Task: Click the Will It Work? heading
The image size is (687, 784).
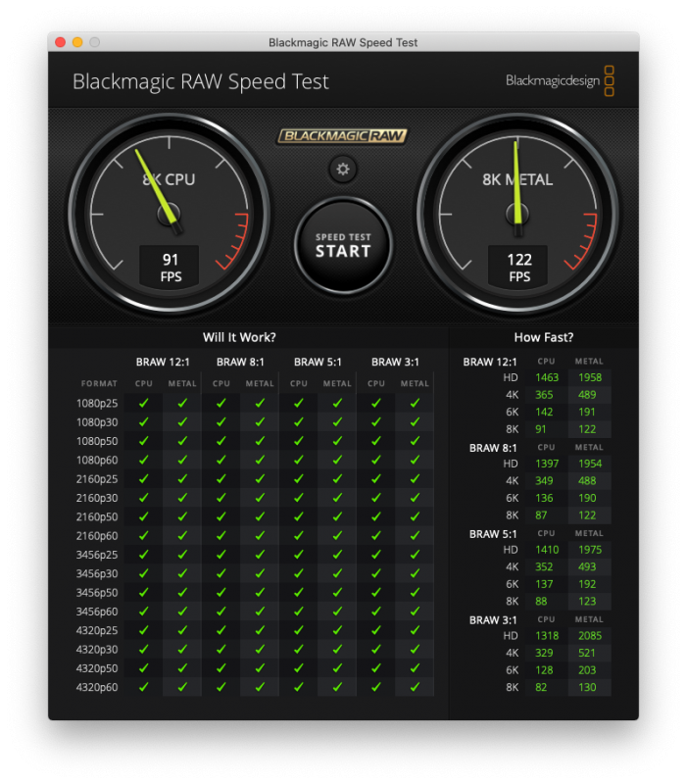Action: point(239,337)
